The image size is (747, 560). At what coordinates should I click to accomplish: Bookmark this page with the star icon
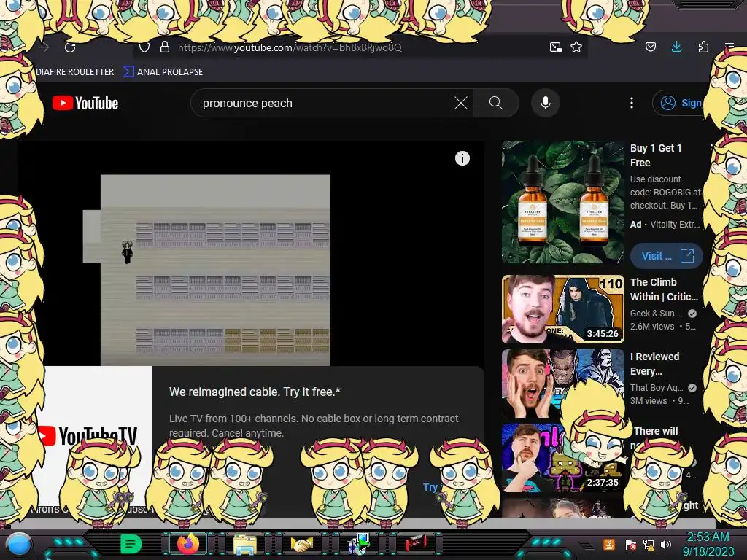pos(576,47)
